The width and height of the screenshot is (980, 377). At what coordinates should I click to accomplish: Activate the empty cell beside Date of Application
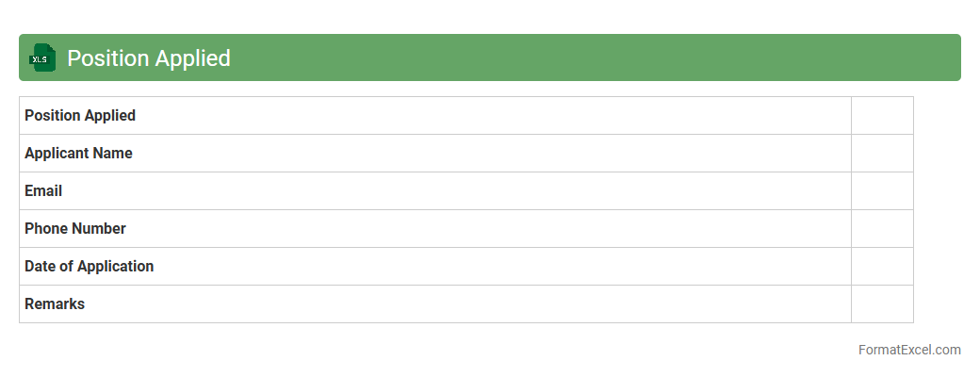(882, 267)
